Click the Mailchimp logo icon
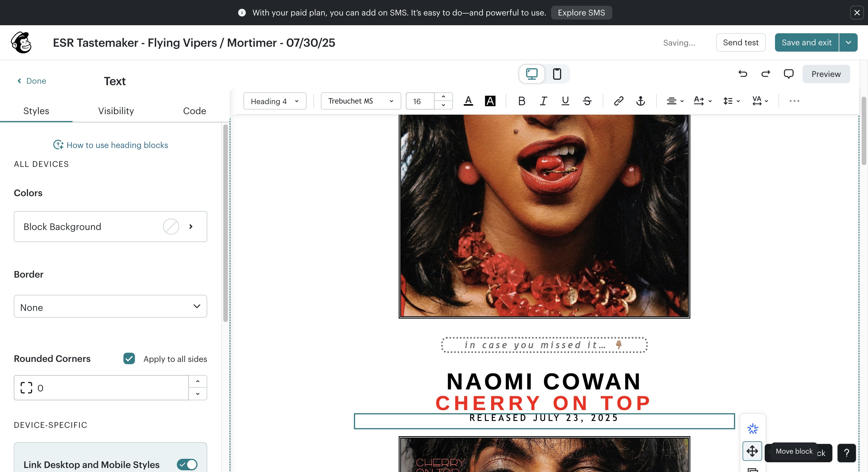Viewport: 868px width, 472px height. click(x=21, y=43)
